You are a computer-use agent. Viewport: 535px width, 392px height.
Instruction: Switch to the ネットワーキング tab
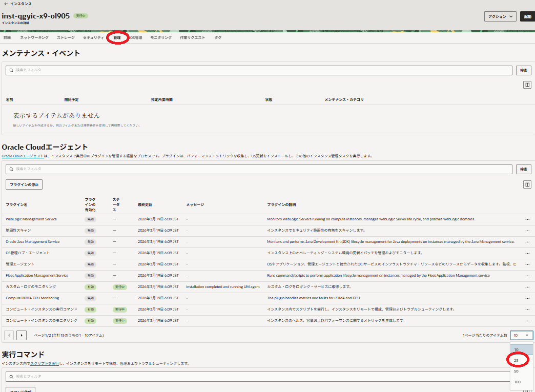(x=34, y=37)
